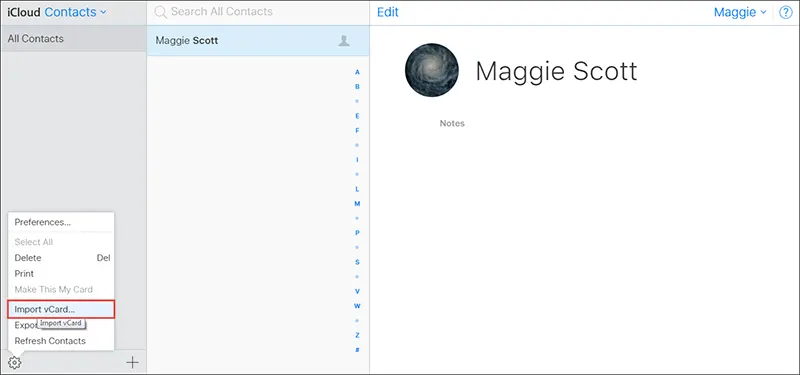Image resolution: width=800 pixels, height=375 pixels.
Task: Select the All Contacts group
Action: [x=73, y=39]
